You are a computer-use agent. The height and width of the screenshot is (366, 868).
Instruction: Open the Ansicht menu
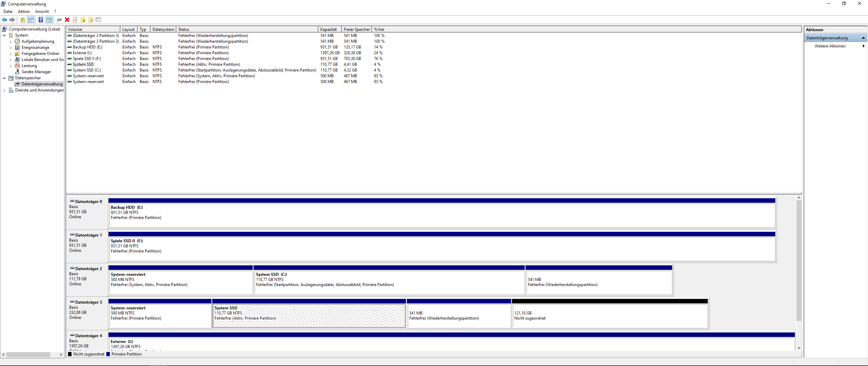(42, 12)
